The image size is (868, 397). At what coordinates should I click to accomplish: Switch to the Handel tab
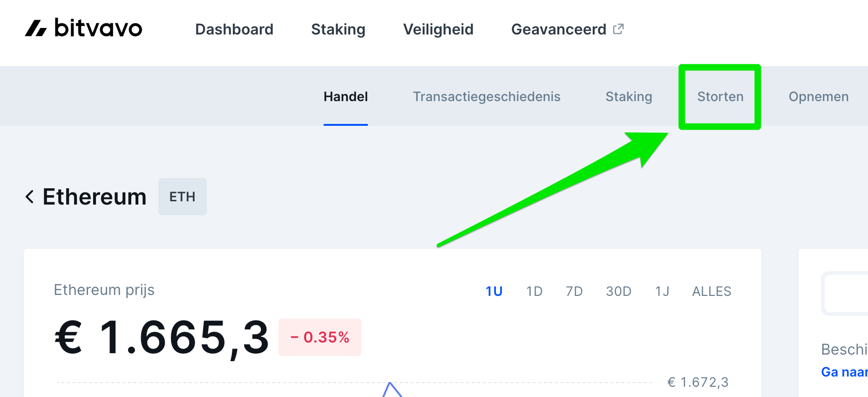[345, 96]
